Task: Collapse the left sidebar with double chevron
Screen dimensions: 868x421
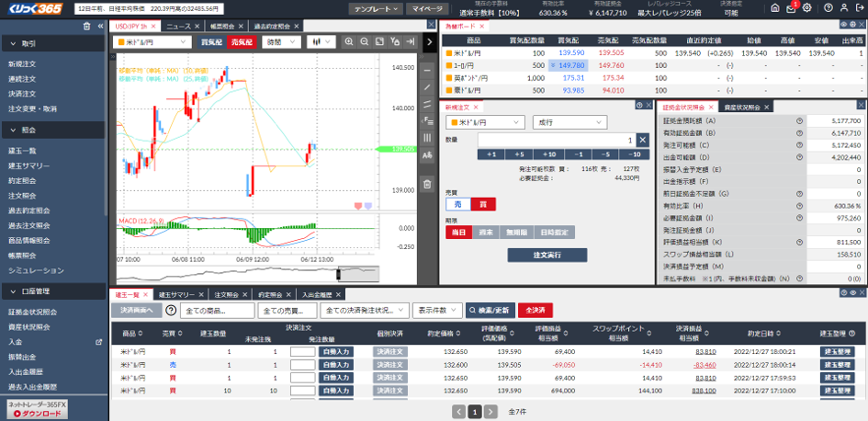Action: 100,26
